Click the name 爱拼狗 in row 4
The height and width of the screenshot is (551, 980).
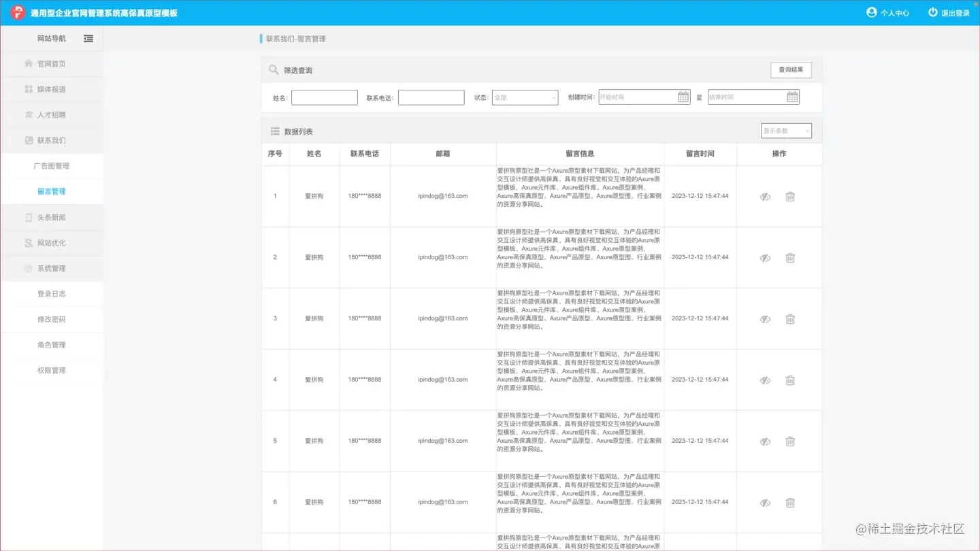point(314,380)
